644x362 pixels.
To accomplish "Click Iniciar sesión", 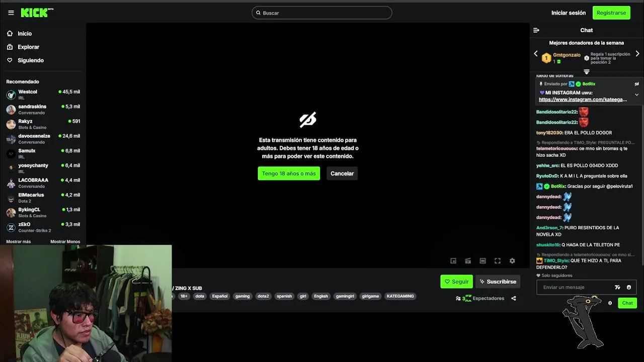I will [569, 13].
